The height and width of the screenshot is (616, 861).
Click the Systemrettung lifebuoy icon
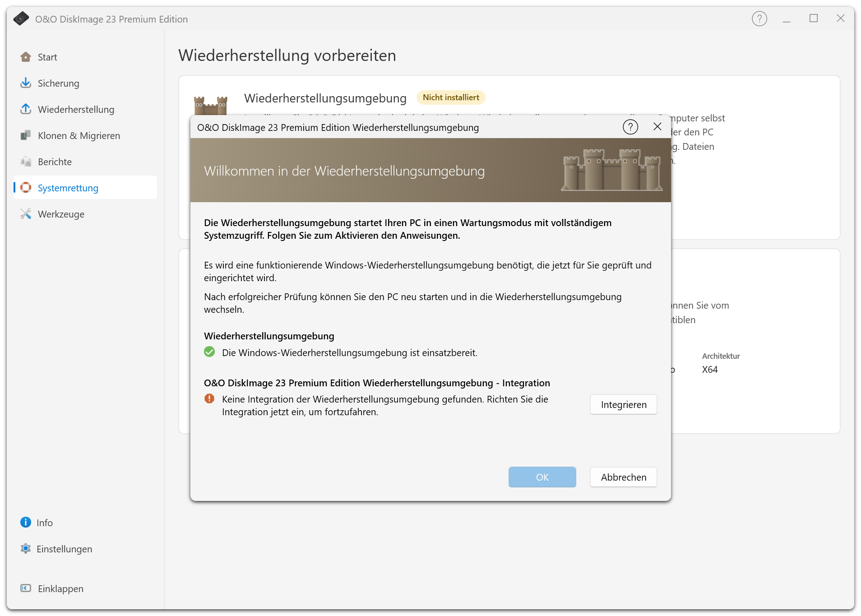pos(26,188)
